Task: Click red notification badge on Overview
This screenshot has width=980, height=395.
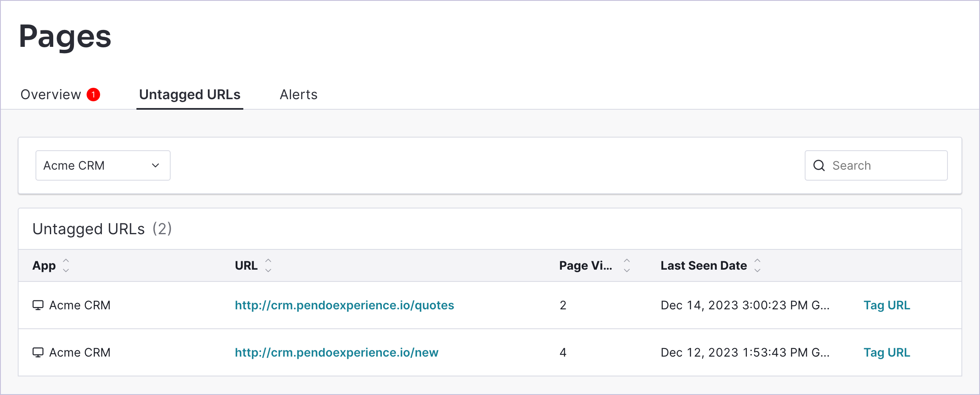Action: 93,95
